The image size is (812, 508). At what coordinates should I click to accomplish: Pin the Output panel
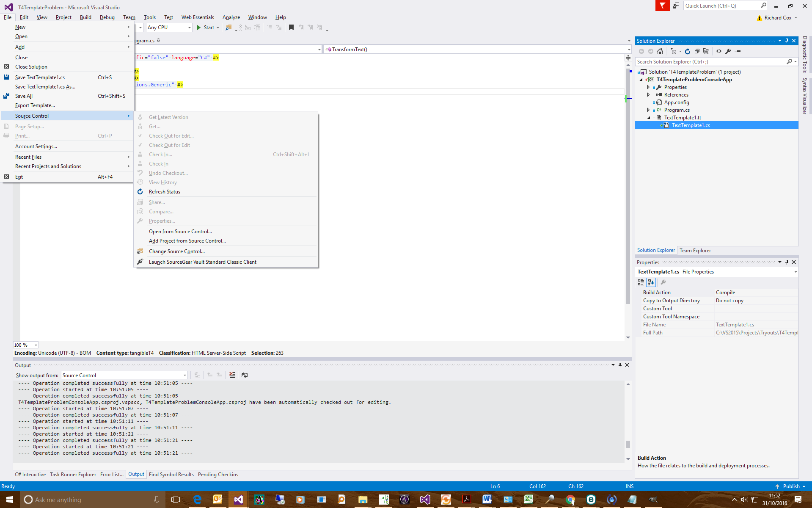click(x=620, y=365)
